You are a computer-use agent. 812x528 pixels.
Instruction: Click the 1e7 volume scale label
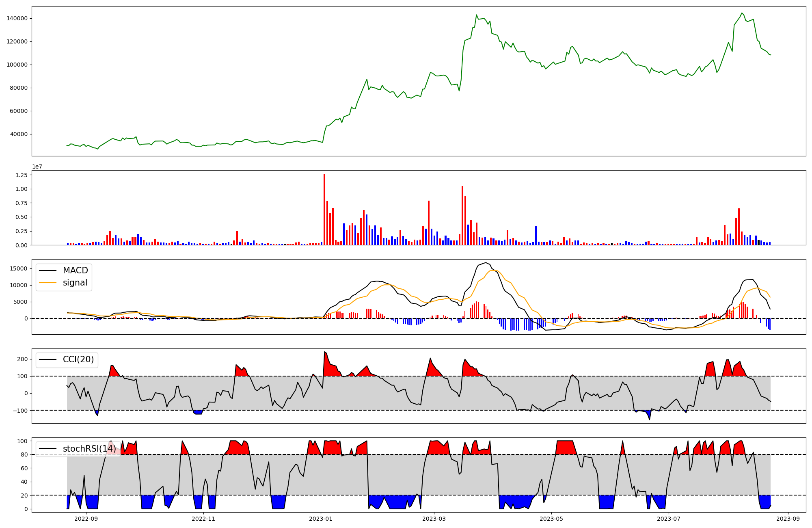[37, 167]
